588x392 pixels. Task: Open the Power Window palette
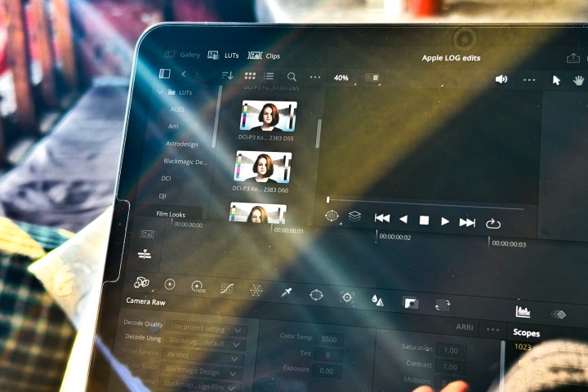click(x=316, y=295)
